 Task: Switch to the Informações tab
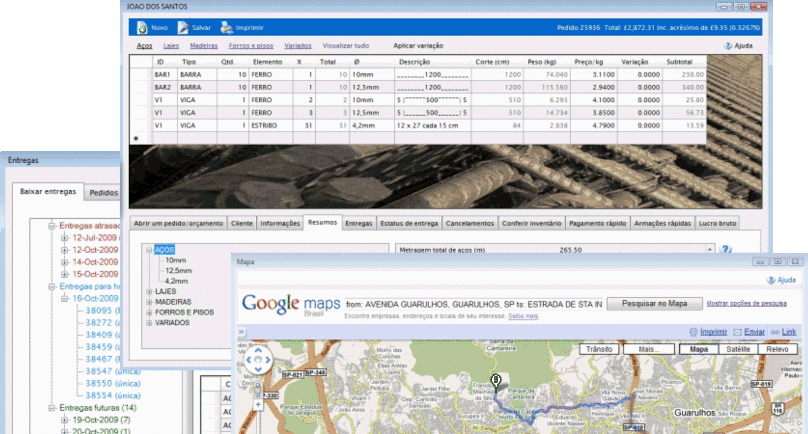pyautogui.click(x=280, y=223)
